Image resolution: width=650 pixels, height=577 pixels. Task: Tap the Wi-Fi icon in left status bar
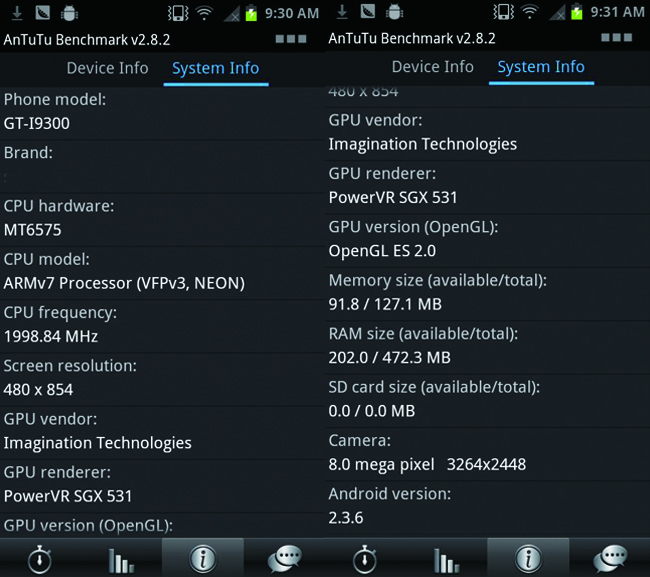click(x=204, y=13)
